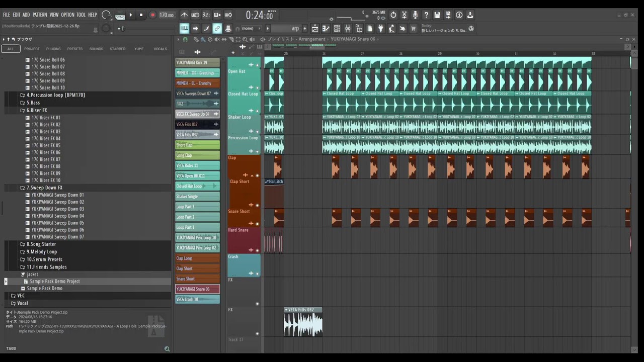Screen dimensions: 644x362
Task: Switch to the STARRED browser tab
Action: coord(118,49)
